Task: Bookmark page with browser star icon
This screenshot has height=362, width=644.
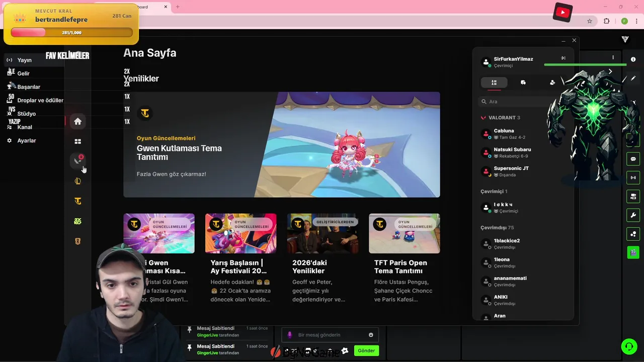Action: click(x=590, y=21)
